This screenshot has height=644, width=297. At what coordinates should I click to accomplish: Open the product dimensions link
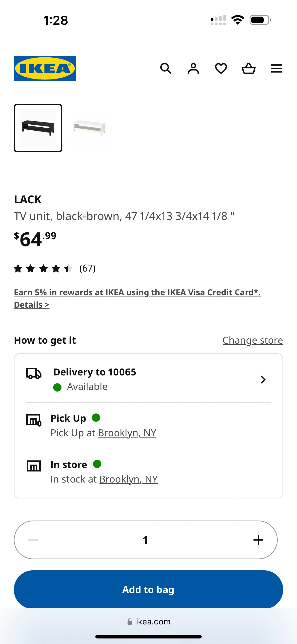(180, 216)
